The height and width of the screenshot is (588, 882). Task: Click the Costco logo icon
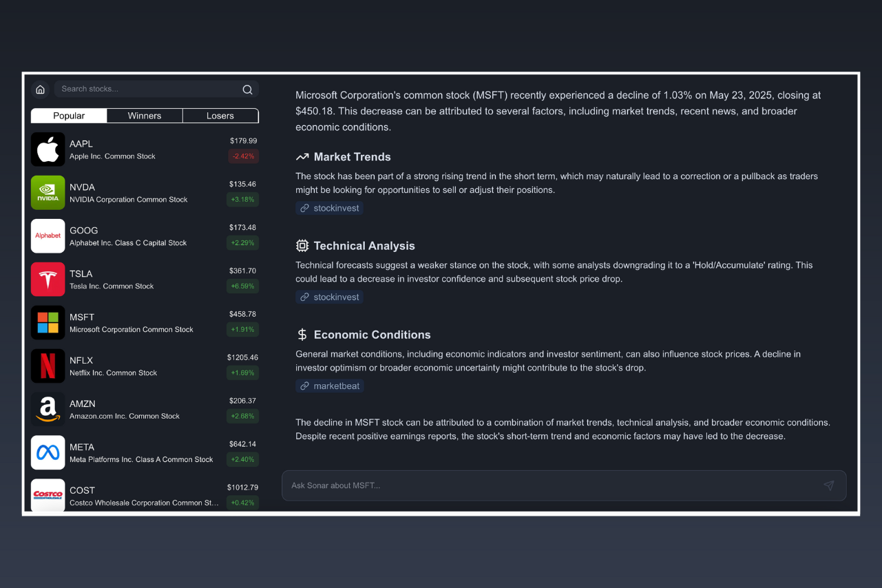(48, 495)
